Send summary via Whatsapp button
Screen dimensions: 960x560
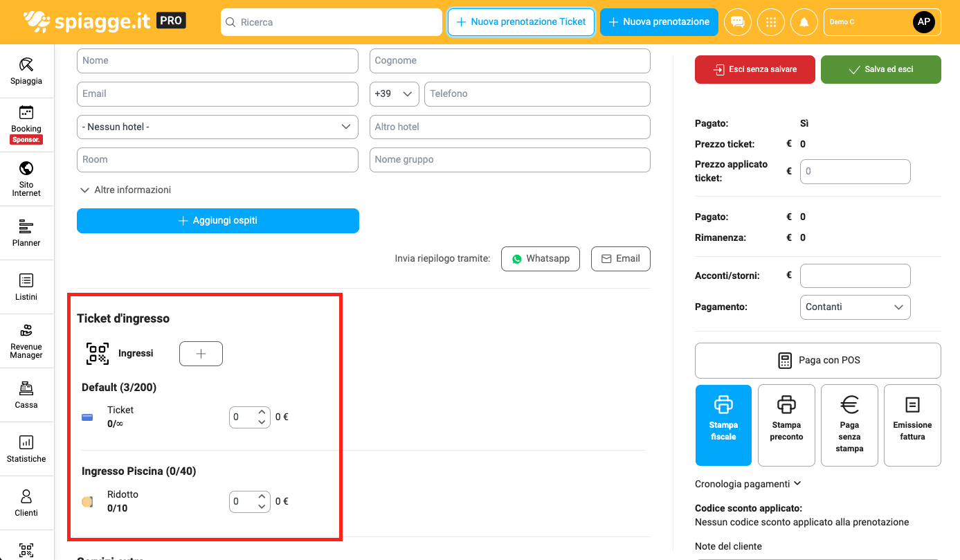(x=541, y=258)
